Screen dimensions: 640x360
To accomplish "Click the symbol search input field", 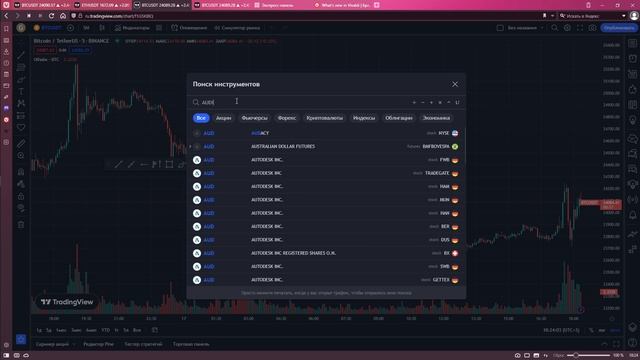I will (x=302, y=102).
